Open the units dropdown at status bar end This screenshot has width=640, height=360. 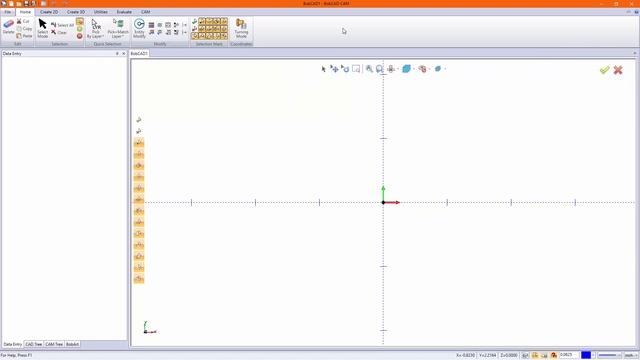point(631,355)
